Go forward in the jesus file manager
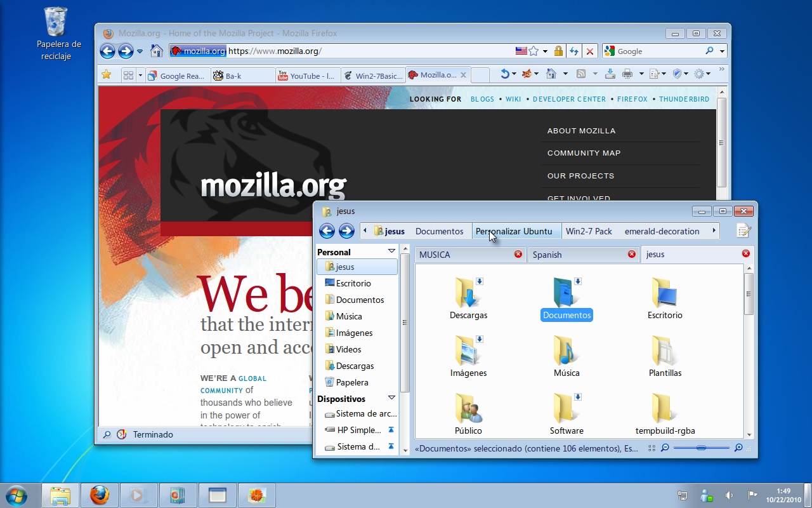 click(346, 231)
